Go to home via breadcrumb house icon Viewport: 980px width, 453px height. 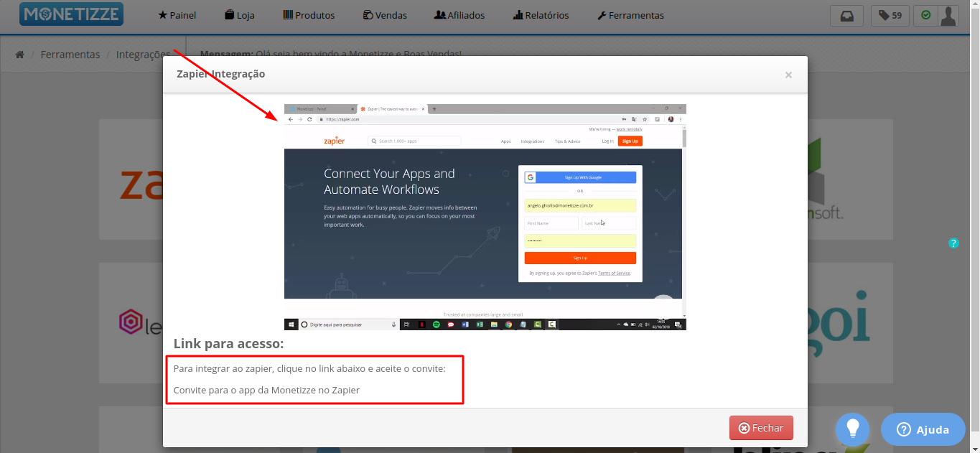point(20,55)
